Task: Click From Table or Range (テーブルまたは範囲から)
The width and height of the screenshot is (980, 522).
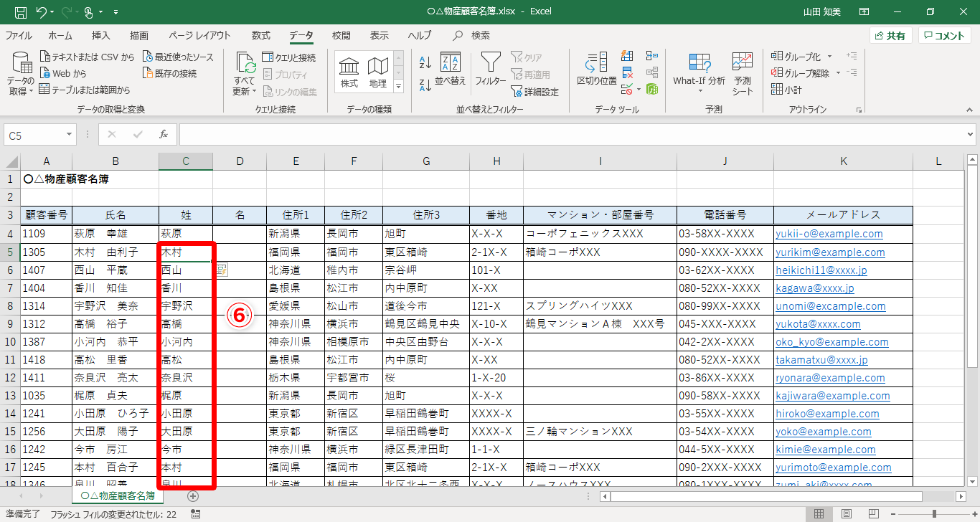Action: coord(85,90)
